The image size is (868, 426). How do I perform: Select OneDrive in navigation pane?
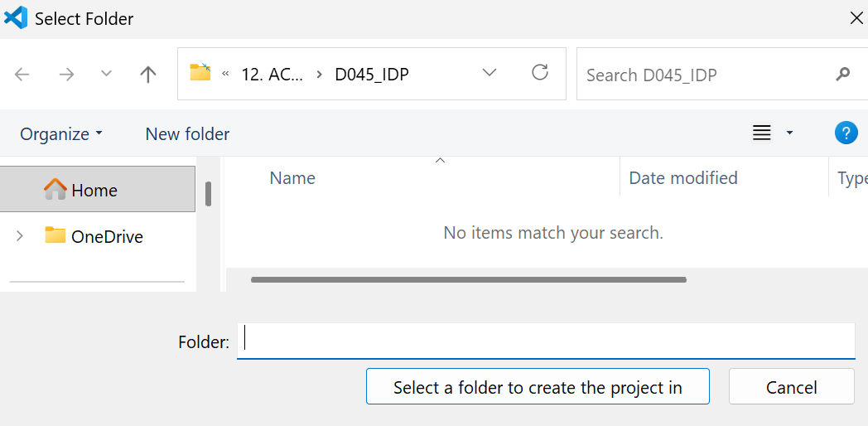tap(94, 236)
